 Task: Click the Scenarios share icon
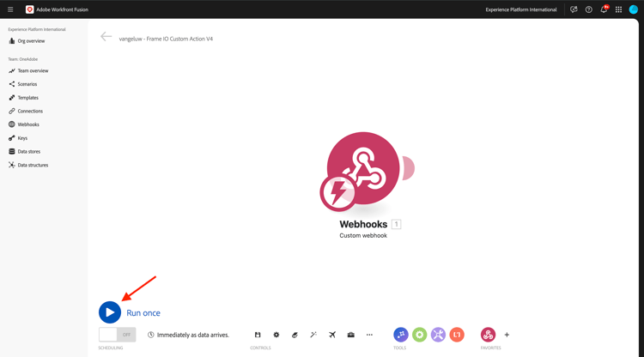[x=11, y=84]
